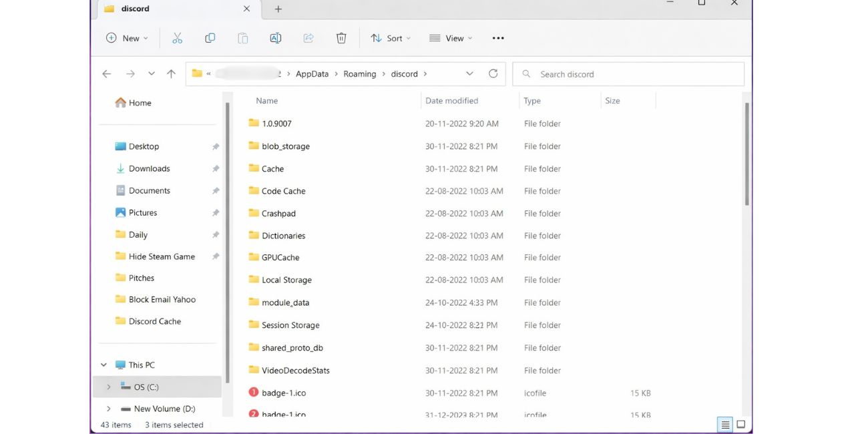Open the Sort options dropdown
This screenshot has height=434, width=868.
coord(391,38)
